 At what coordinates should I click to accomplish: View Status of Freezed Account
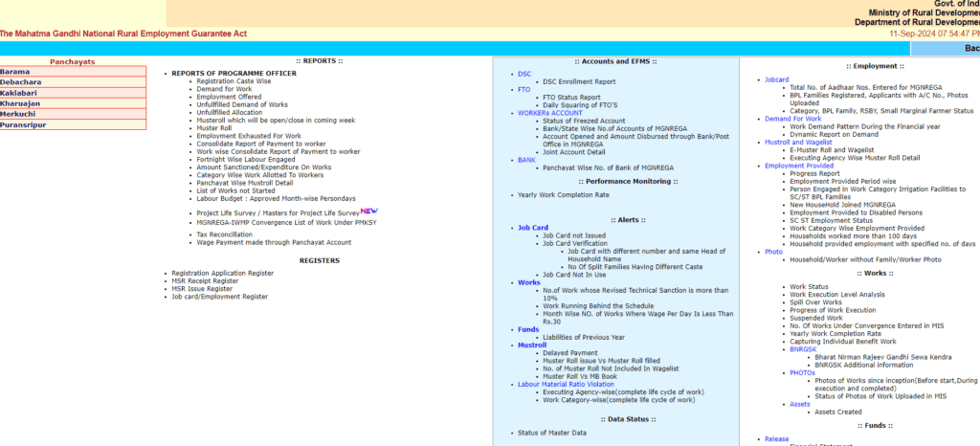point(584,121)
